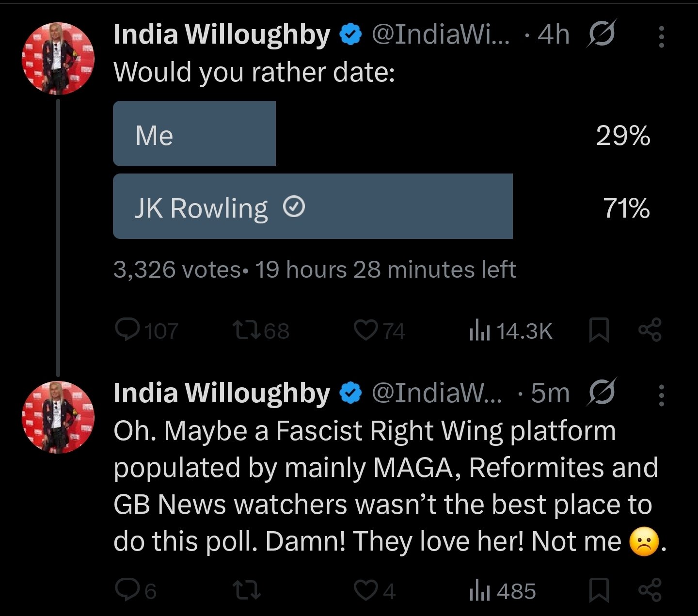The image size is (698, 616).
Task: Open more options menu for poll tweet
Action: (x=661, y=36)
